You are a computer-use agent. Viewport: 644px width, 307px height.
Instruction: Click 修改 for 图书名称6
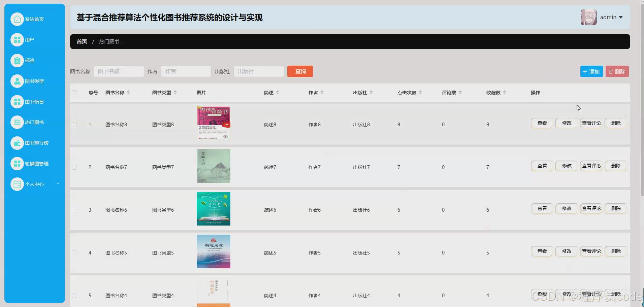pyautogui.click(x=567, y=209)
